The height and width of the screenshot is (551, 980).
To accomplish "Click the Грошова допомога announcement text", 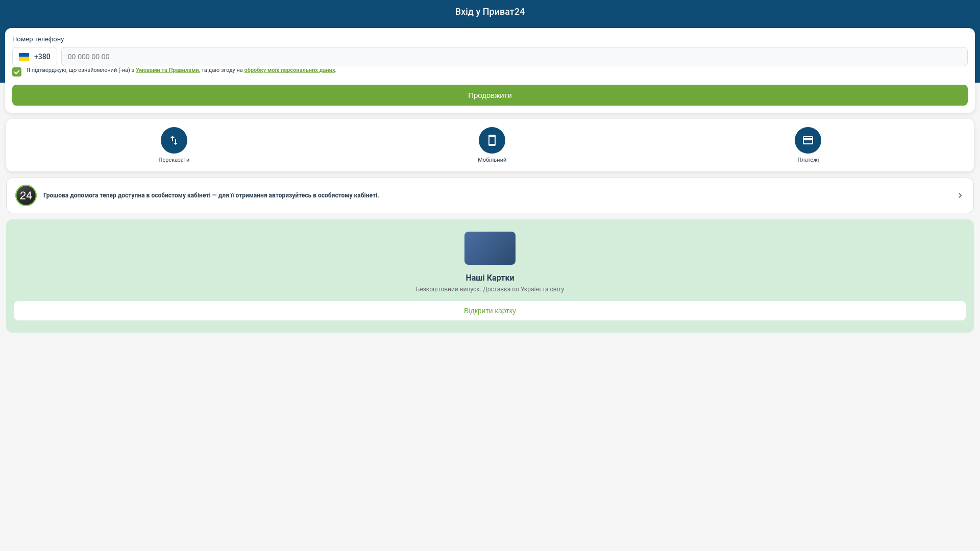I will tap(211, 195).
